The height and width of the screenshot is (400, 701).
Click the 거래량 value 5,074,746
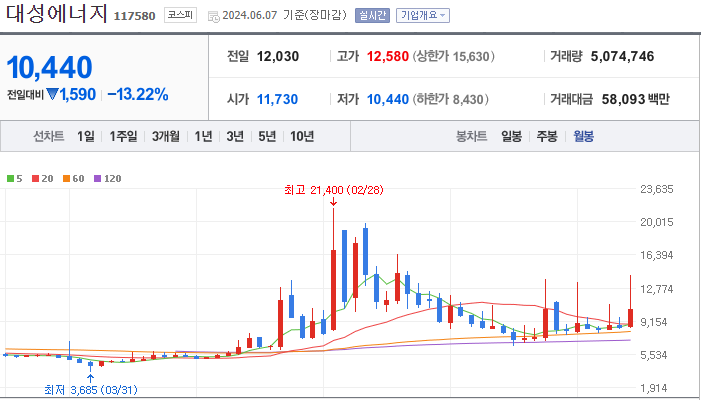(x=622, y=56)
